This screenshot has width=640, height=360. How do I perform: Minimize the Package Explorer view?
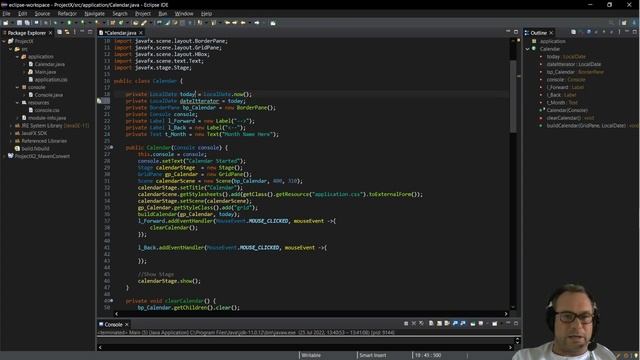pos(82,32)
